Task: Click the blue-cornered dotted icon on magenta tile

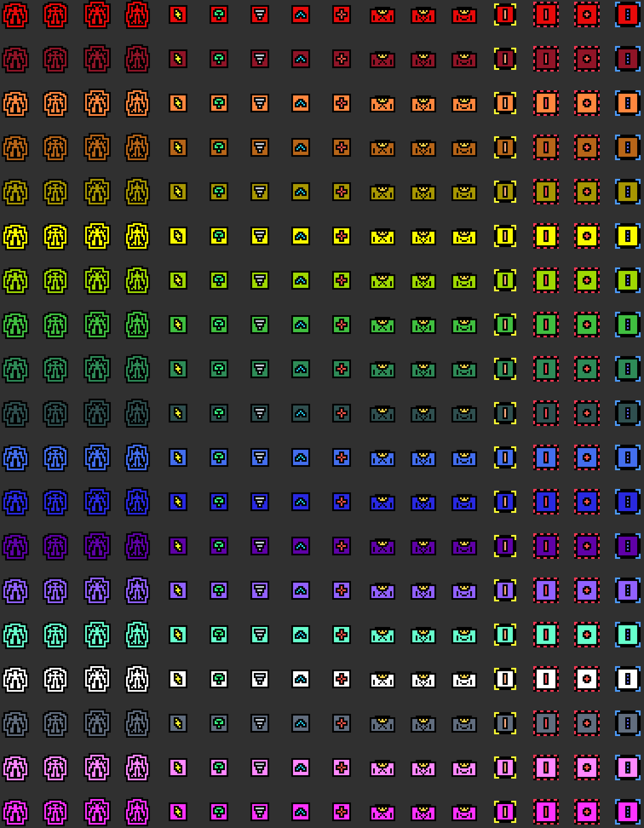Action: [628, 812]
